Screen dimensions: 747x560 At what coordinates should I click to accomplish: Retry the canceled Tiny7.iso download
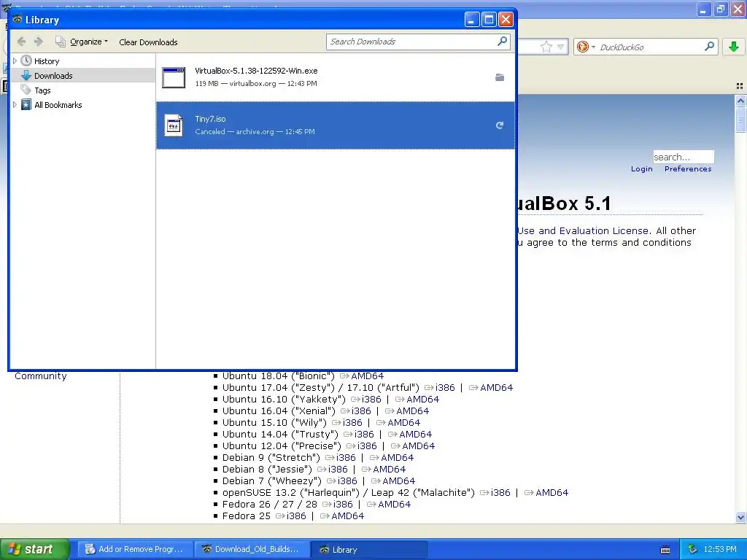pos(499,125)
